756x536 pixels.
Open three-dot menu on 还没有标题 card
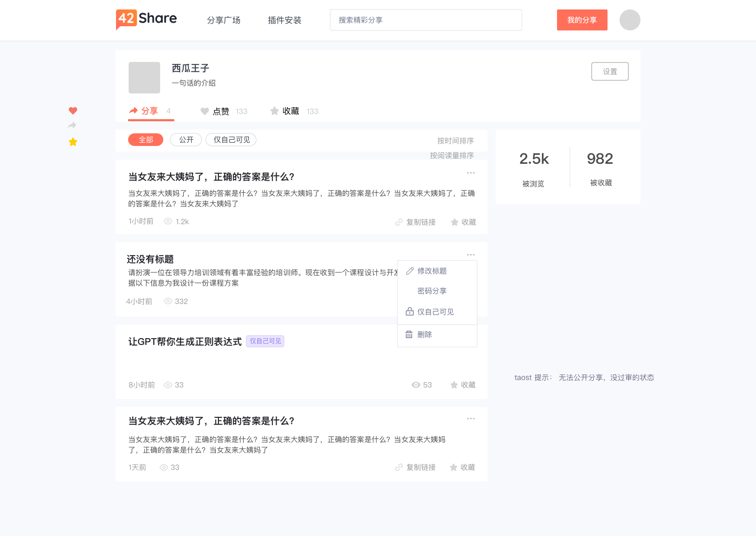471,255
